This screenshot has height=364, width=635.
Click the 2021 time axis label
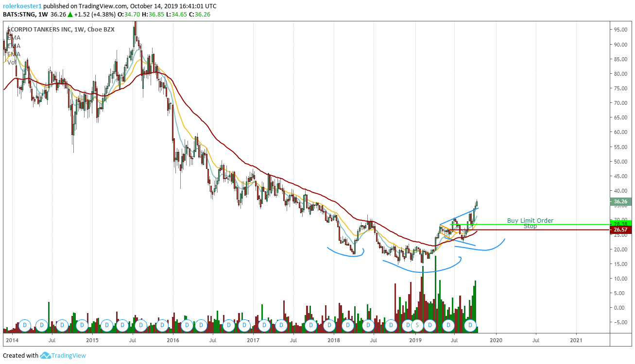coord(576,341)
